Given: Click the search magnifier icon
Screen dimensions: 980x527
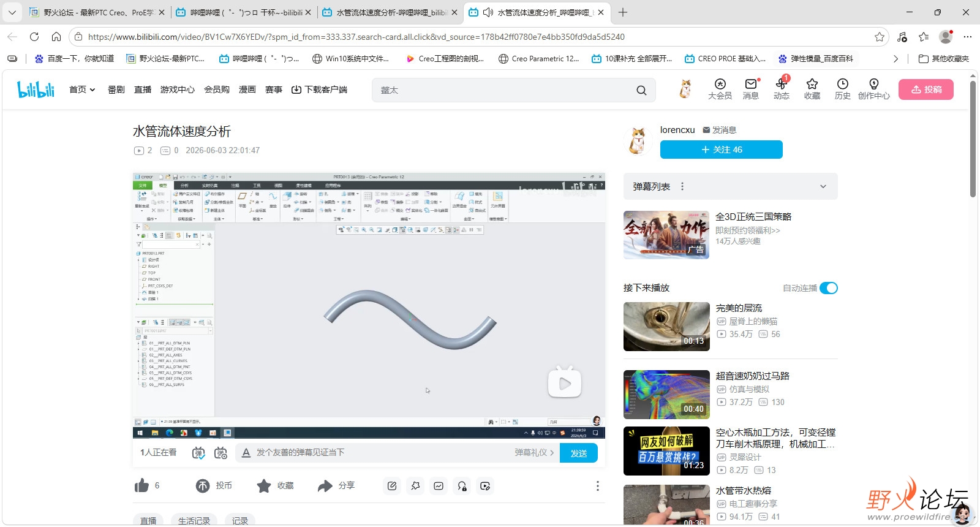Looking at the screenshot, I should tap(641, 90).
